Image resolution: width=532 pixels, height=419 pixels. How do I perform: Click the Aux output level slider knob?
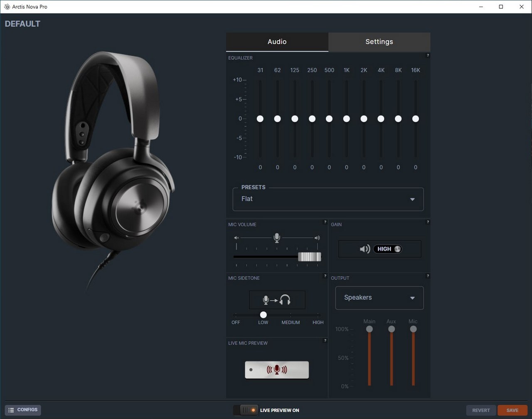(391, 329)
